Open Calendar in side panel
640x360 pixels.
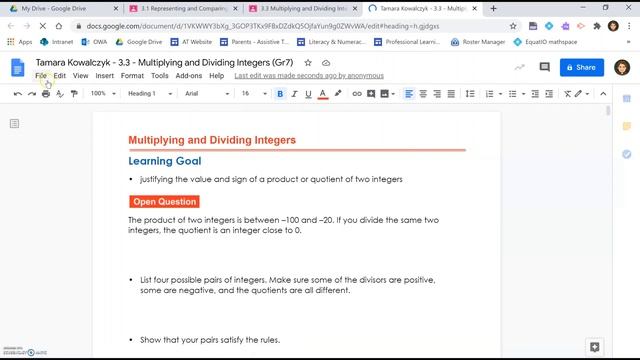[x=627, y=99]
